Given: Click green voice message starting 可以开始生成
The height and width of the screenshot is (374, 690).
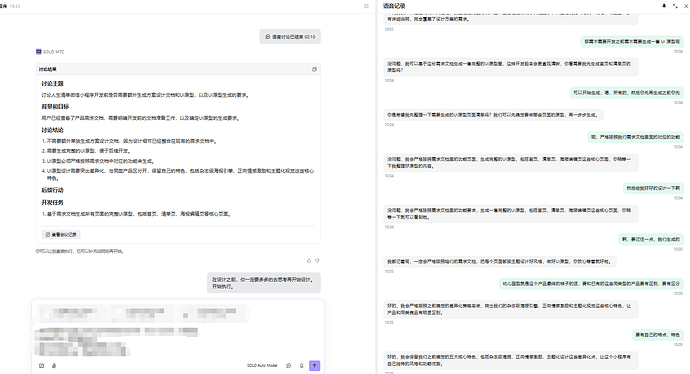Looking at the screenshot, I should click(626, 92).
